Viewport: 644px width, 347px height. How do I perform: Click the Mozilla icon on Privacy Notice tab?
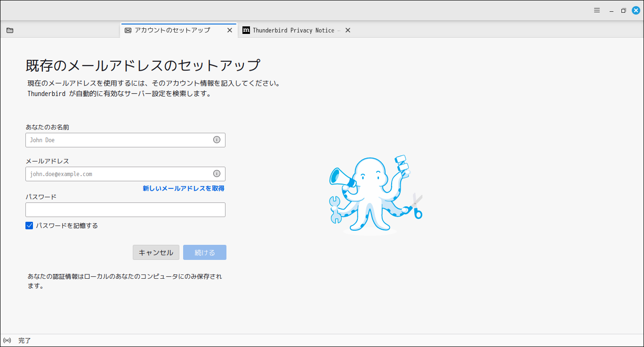[246, 30]
